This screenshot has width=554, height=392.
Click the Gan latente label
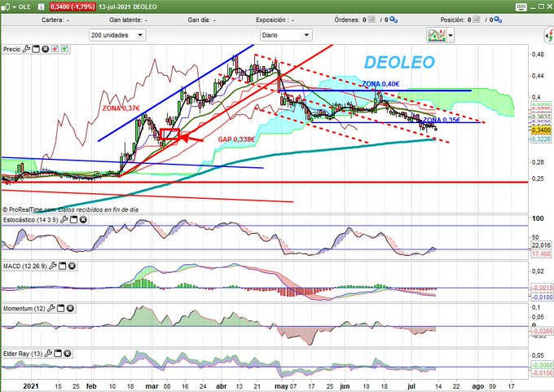click(125, 20)
